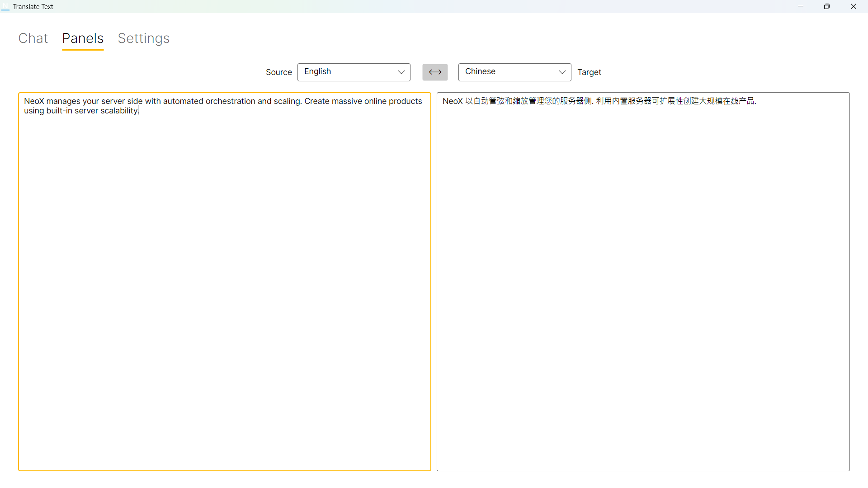Select the Panels tab
868x488 pixels.
click(x=83, y=39)
